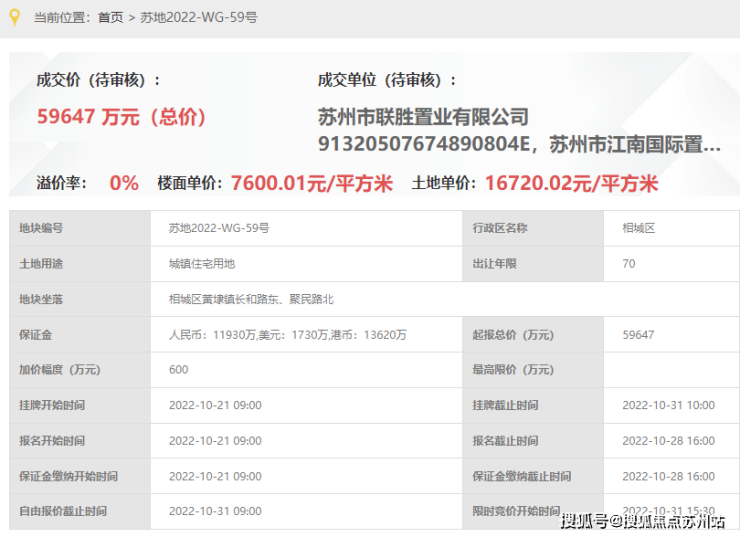Click the empty 最高限价 value cell
This screenshot has height=537, width=740.
click(671, 370)
